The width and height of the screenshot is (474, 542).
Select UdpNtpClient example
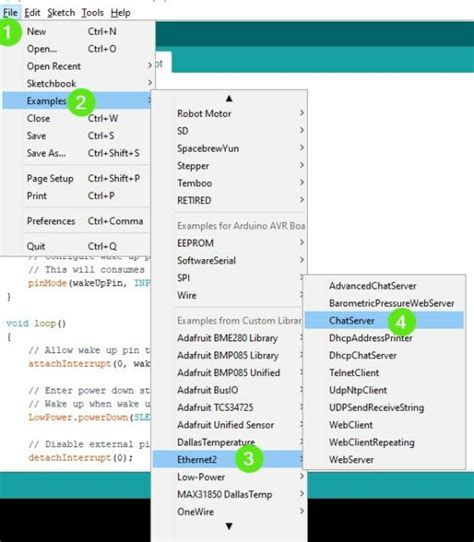[x=384, y=390]
